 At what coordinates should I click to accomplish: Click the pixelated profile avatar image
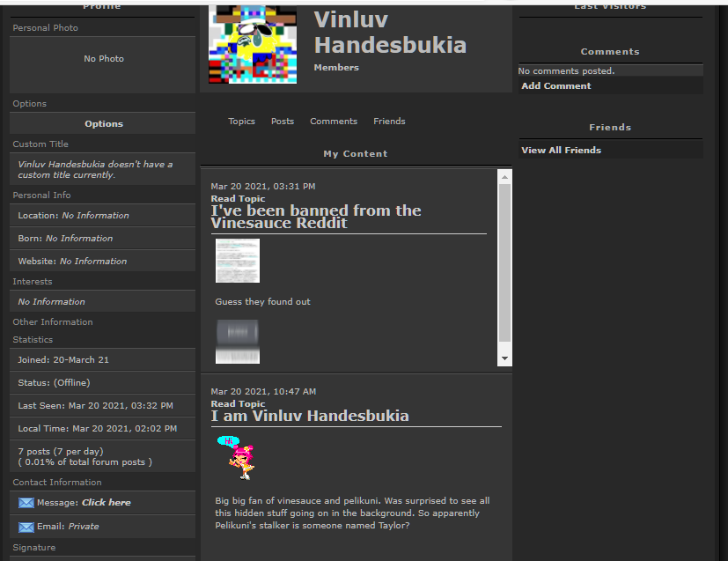point(253,45)
